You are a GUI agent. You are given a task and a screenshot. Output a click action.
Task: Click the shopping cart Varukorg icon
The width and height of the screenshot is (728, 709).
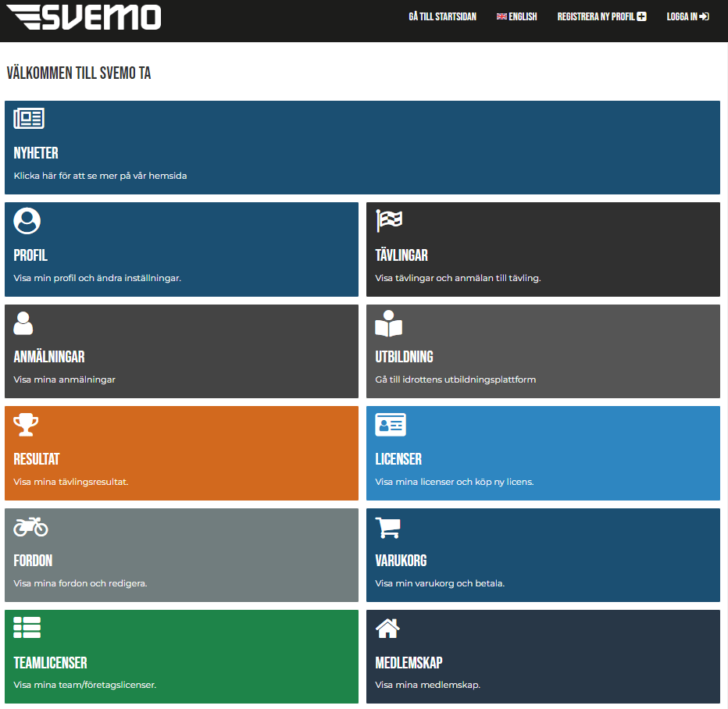(x=388, y=527)
